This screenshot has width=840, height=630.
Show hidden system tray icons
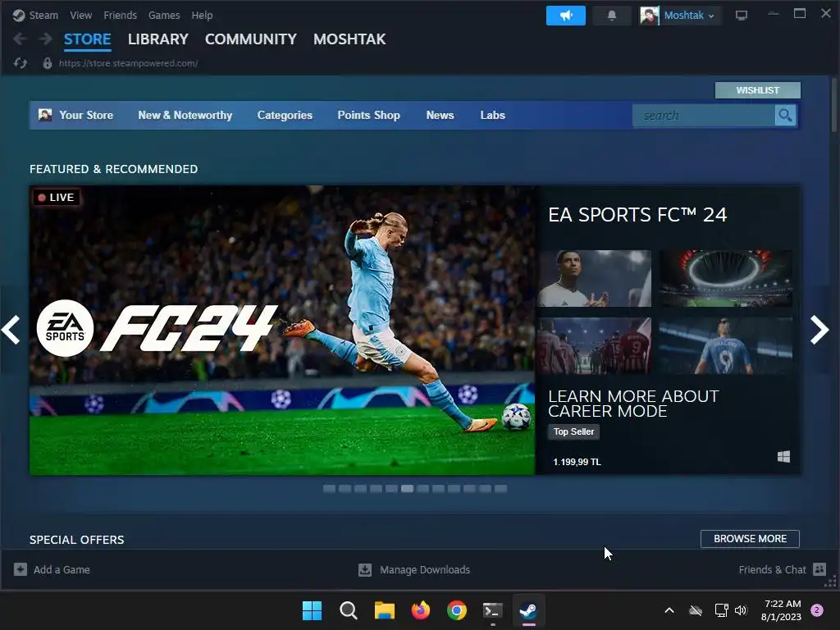coord(669,610)
